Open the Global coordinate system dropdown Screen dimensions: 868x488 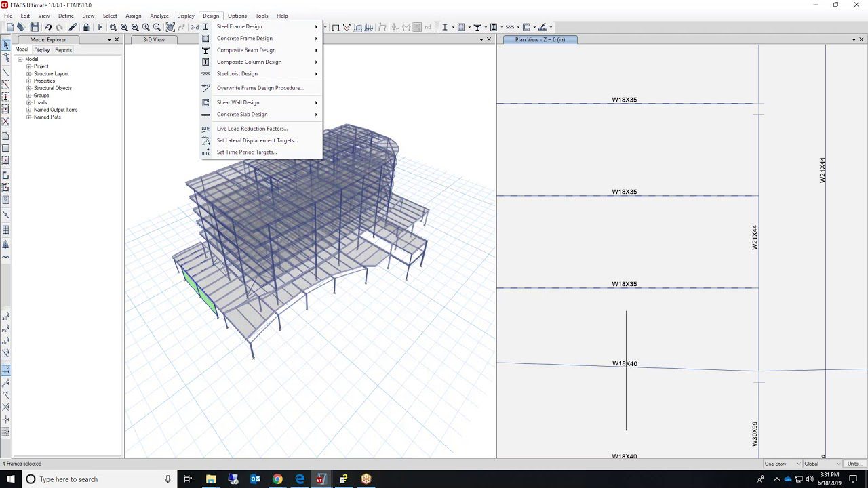pyautogui.click(x=821, y=464)
